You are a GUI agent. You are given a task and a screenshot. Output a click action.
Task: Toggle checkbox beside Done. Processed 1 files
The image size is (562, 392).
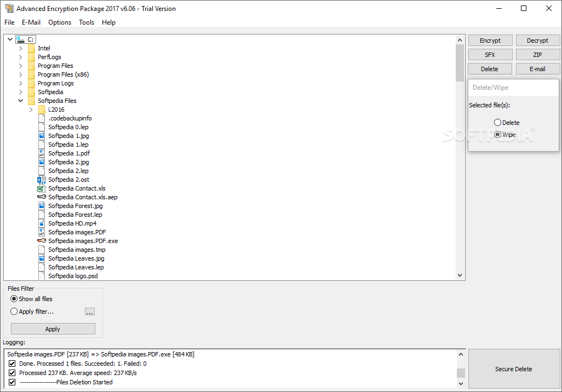(x=12, y=364)
